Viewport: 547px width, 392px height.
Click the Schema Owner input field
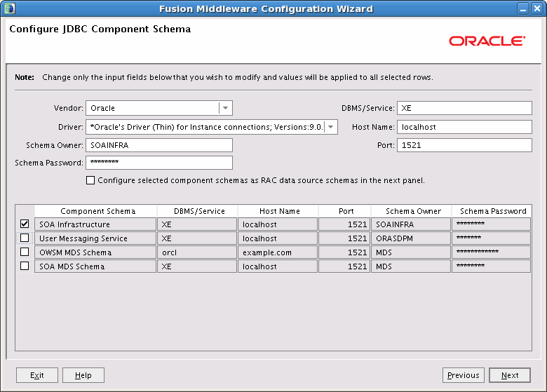[x=159, y=145]
